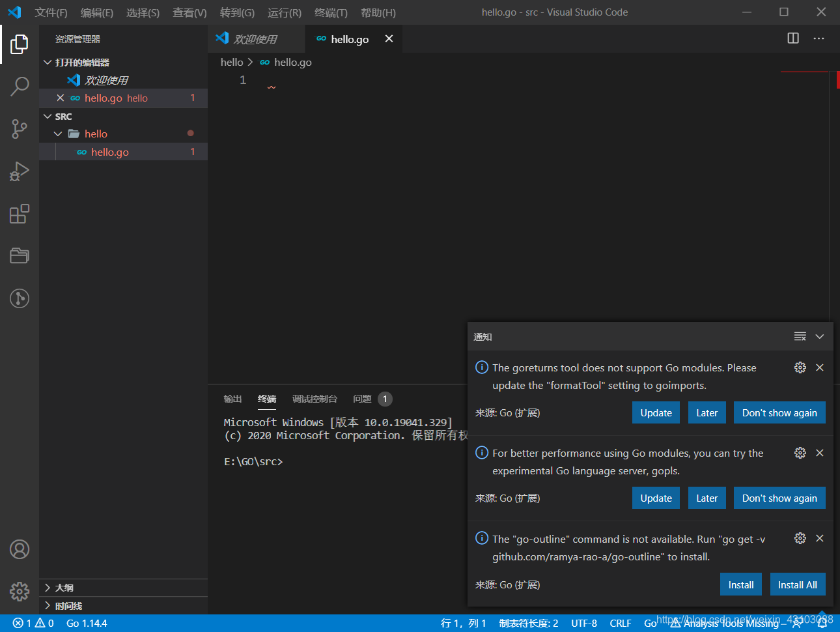Viewport: 840px width, 632px height.
Task: Open the Project Manager folder icon
Action: (20, 255)
